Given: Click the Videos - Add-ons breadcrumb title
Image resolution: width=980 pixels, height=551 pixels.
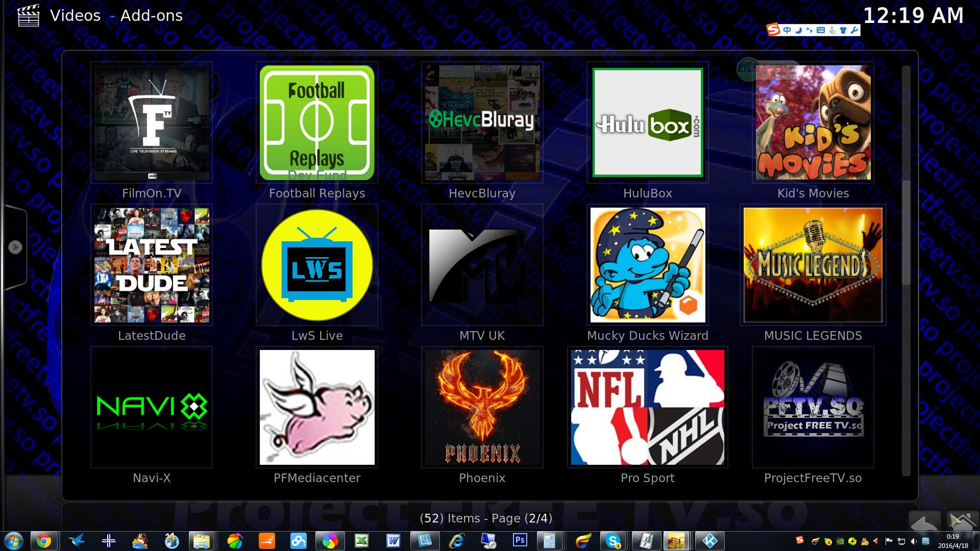Looking at the screenshot, I should point(116,15).
